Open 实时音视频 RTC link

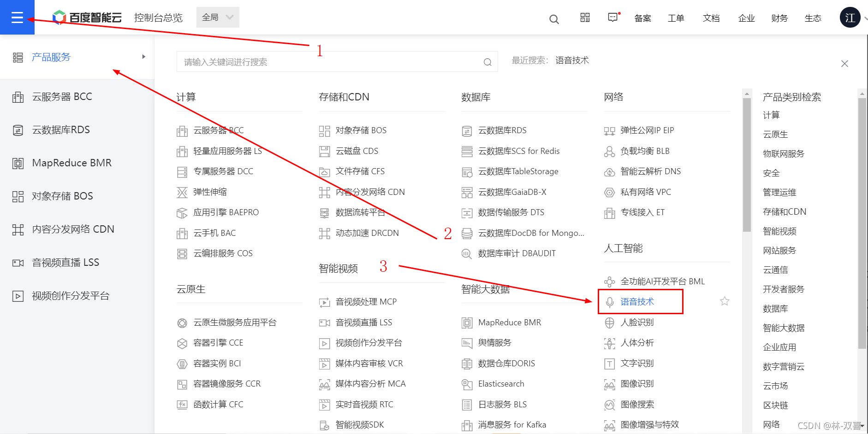pos(364,405)
